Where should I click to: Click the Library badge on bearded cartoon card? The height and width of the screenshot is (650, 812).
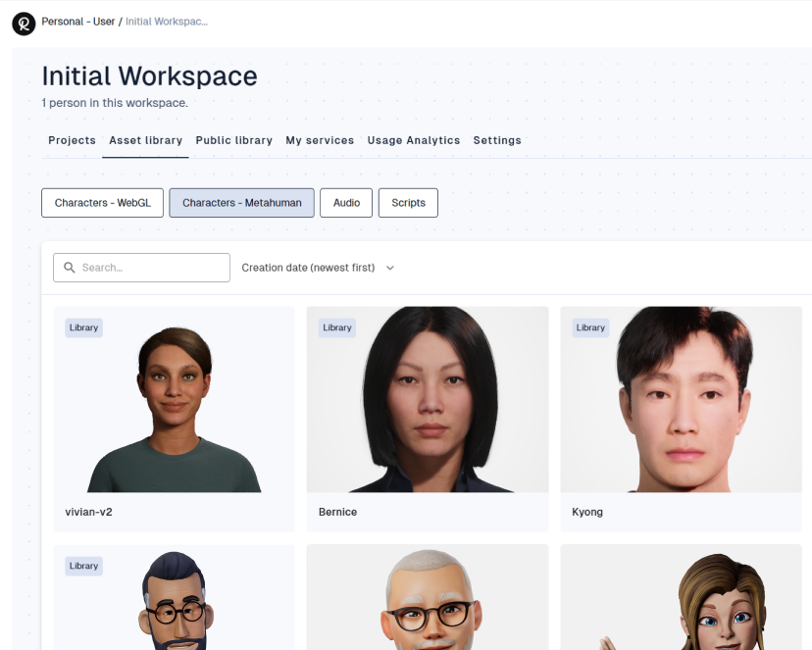pyautogui.click(x=84, y=566)
